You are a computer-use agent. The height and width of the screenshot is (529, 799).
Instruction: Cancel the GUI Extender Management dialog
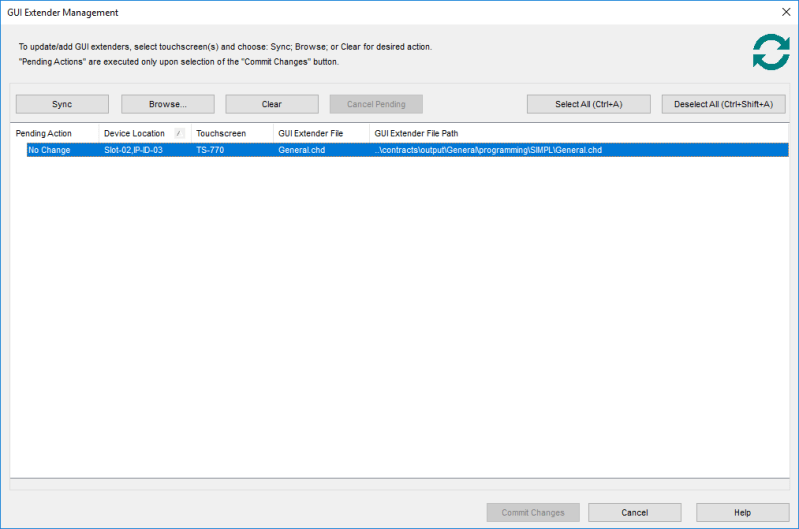tap(635, 512)
